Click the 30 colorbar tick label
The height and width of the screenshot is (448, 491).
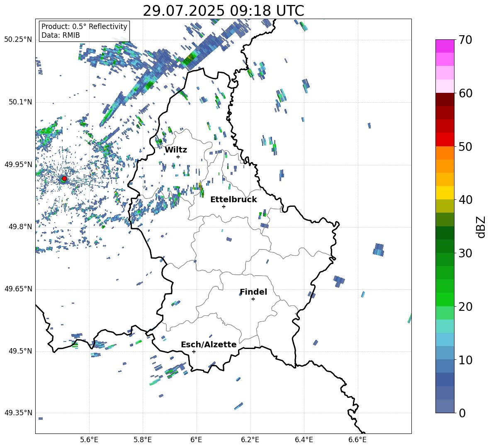(465, 253)
